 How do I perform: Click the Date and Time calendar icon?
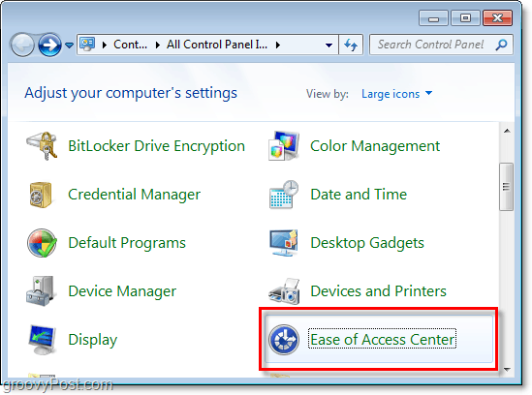[284, 195]
